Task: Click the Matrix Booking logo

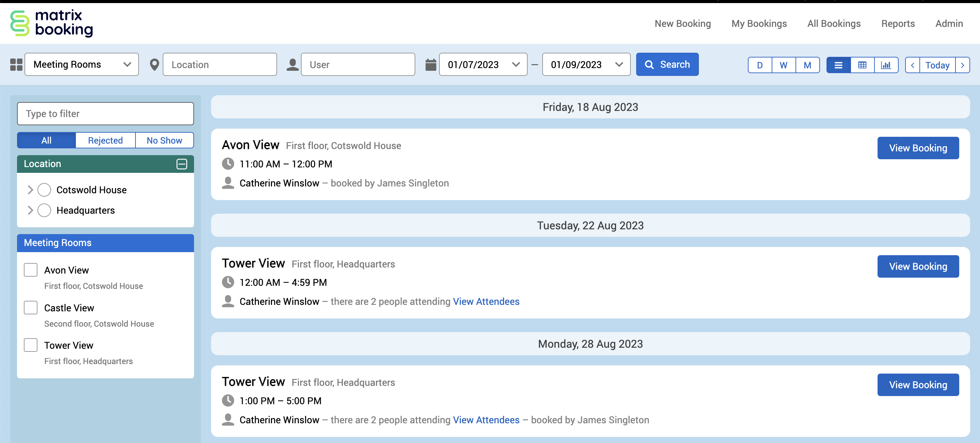Action: tap(52, 23)
